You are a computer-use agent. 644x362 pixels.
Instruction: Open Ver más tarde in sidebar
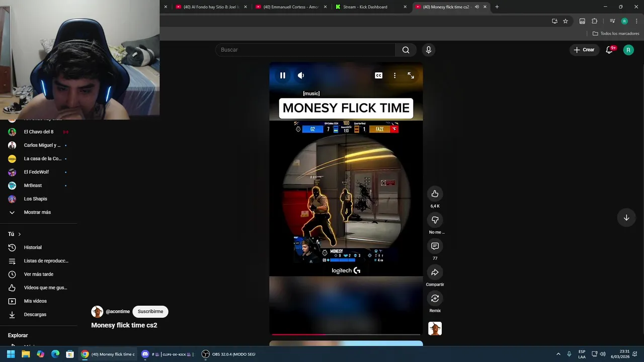39,274
